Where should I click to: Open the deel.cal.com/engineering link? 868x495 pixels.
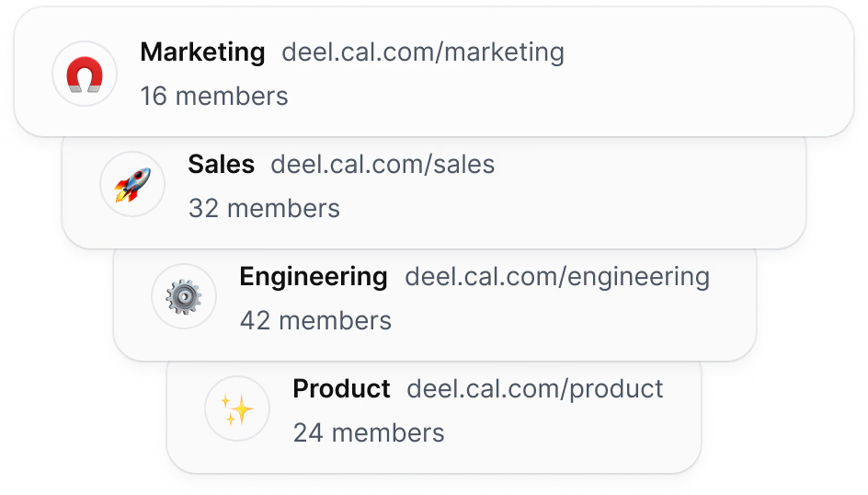pos(557,277)
